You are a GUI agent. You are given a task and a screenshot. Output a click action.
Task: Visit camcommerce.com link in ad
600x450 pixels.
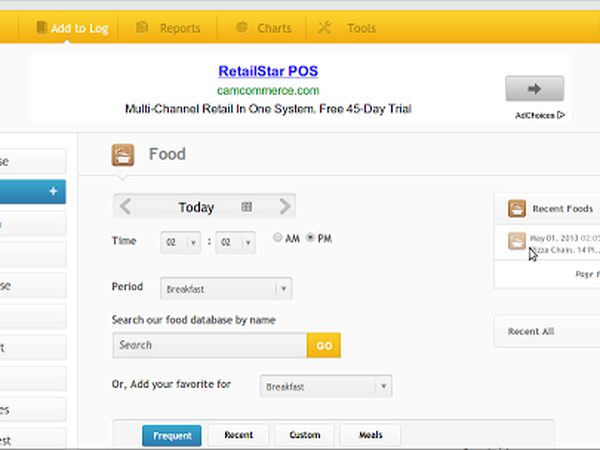click(268, 91)
